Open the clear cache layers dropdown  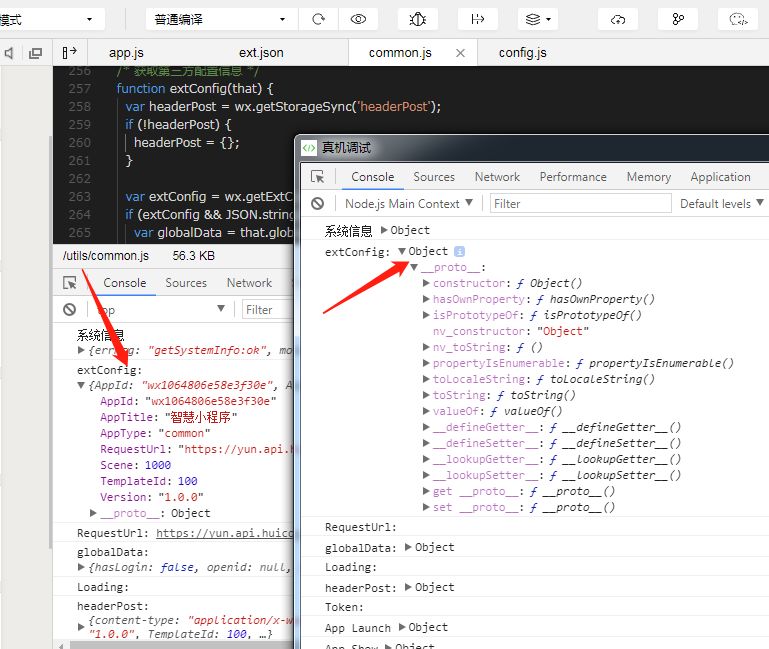coord(538,19)
